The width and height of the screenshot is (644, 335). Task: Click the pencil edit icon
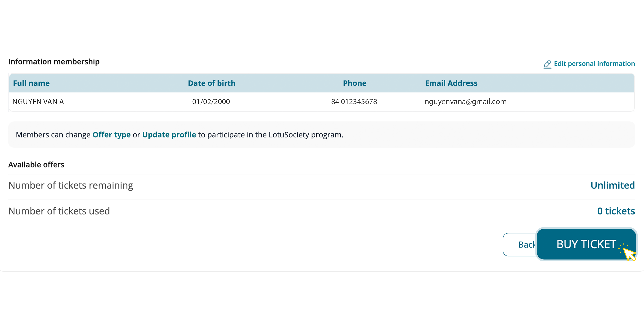click(547, 64)
